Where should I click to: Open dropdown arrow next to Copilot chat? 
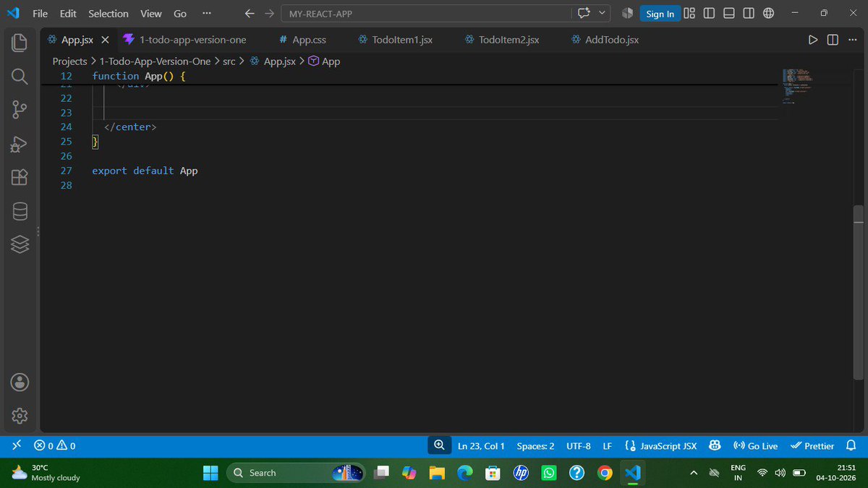(x=602, y=13)
